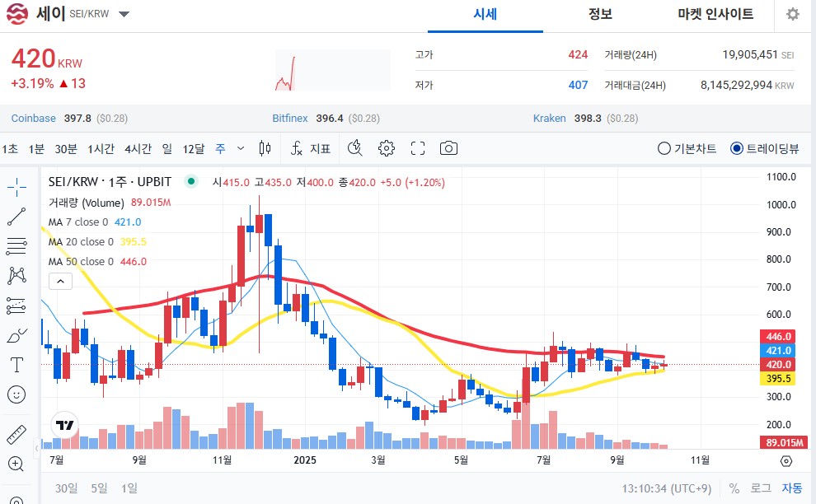
Task: Click the yellow 395.5 price axis label
Action: point(778,379)
